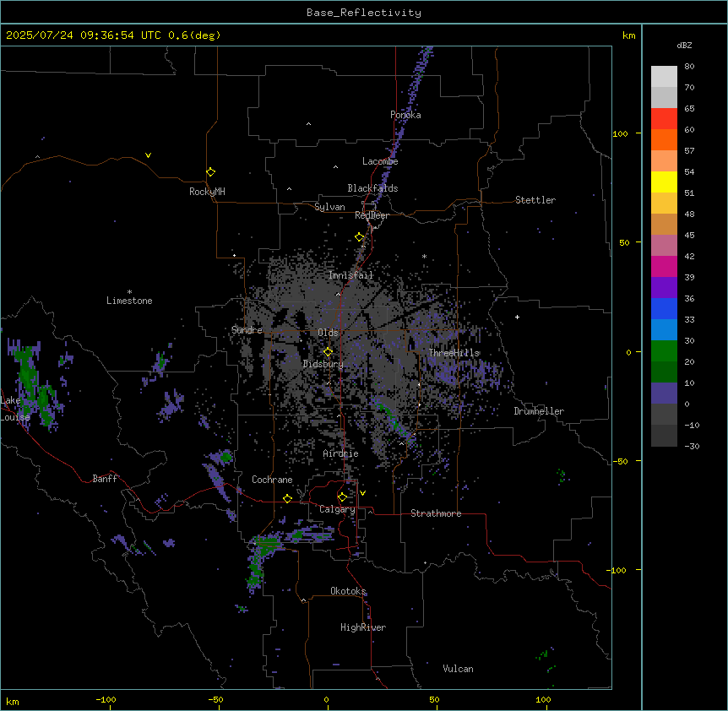
Task: Click the Strathmore town label
Action: tap(436, 513)
